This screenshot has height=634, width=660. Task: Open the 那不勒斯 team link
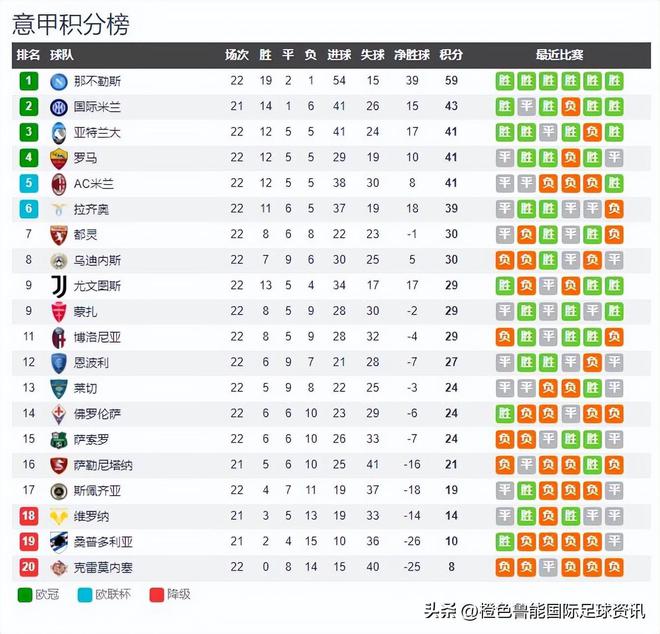tap(98, 81)
